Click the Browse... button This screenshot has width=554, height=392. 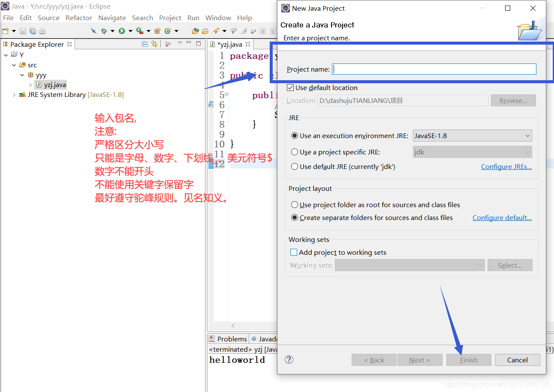[x=513, y=100]
